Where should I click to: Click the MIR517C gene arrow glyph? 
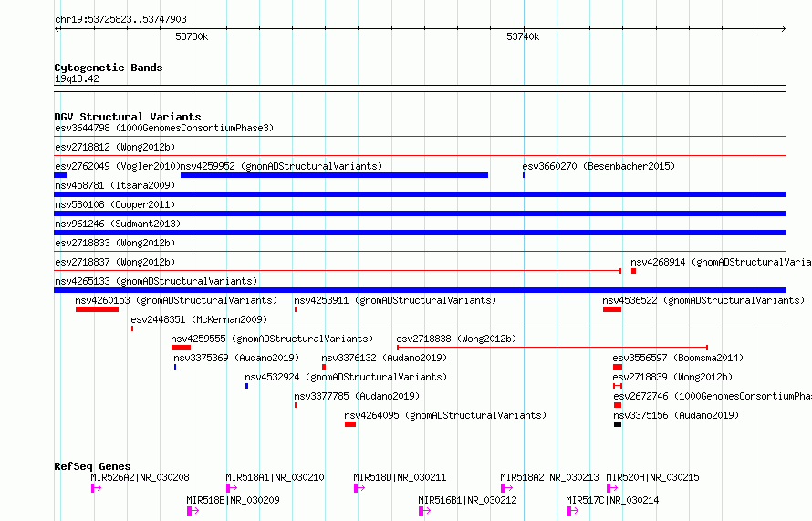coord(572,511)
